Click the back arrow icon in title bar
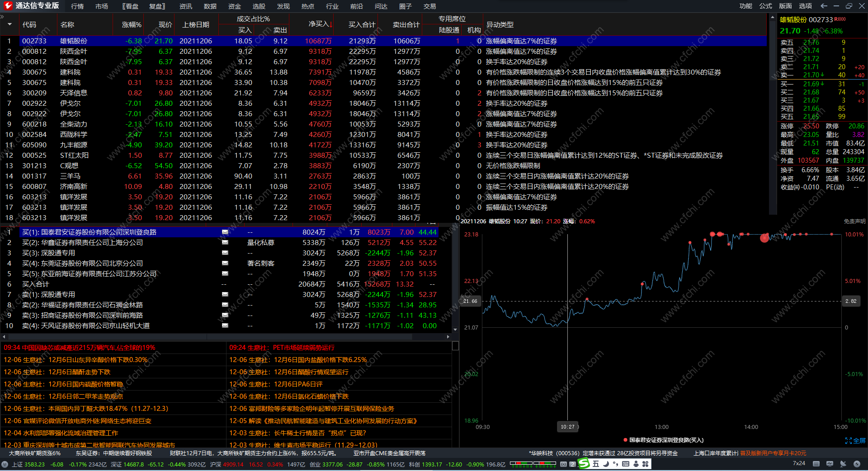Viewport: 868px width, 471px height. (x=824, y=6)
